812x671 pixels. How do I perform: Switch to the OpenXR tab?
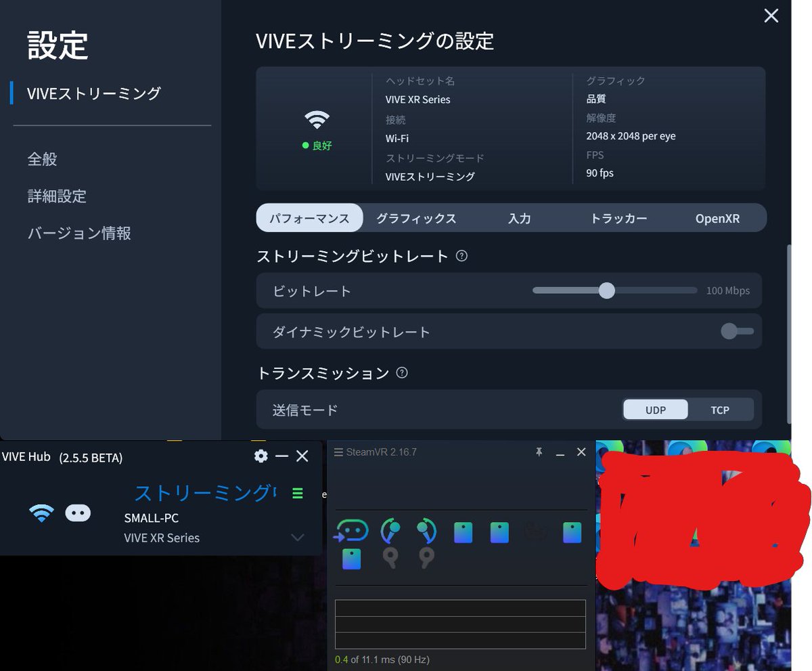717,218
